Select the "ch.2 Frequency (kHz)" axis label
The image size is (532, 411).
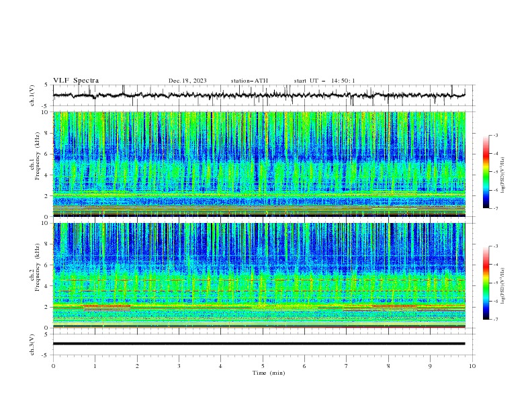pyautogui.click(x=35, y=267)
